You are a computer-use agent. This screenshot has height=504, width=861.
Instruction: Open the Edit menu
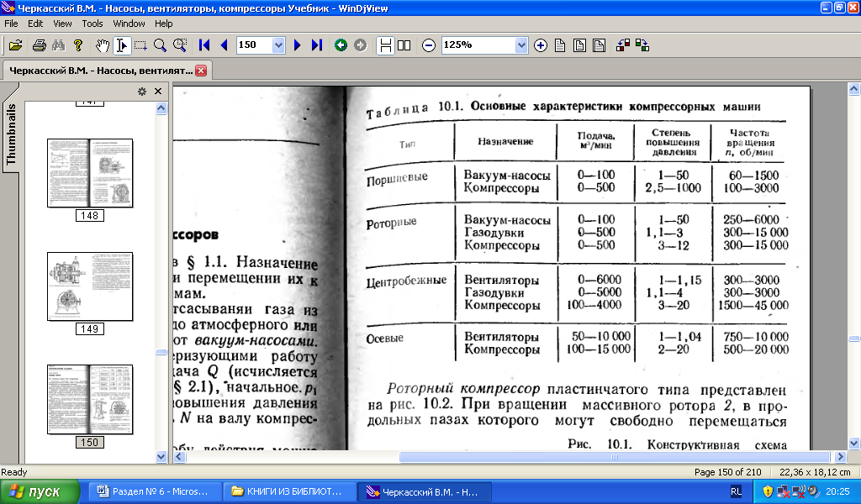[35, 24]
